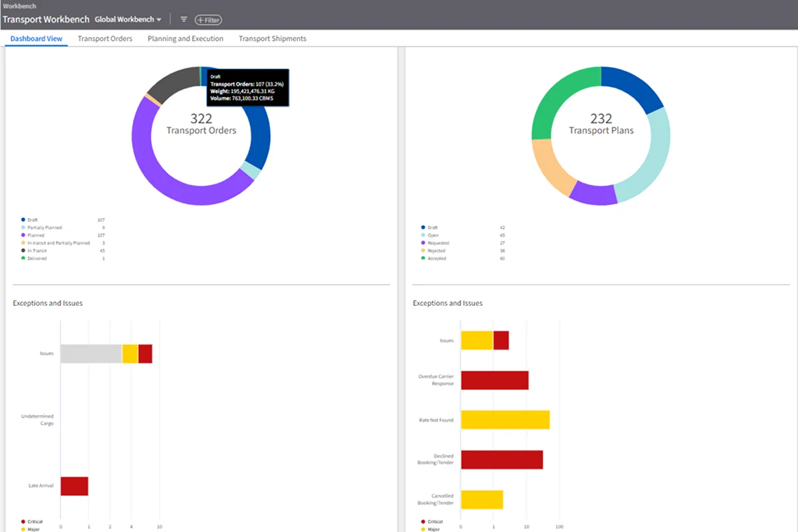Click the yellow Rate Not Found bar
The height and width of the screenshot is (532, 798).
point(505,420)
